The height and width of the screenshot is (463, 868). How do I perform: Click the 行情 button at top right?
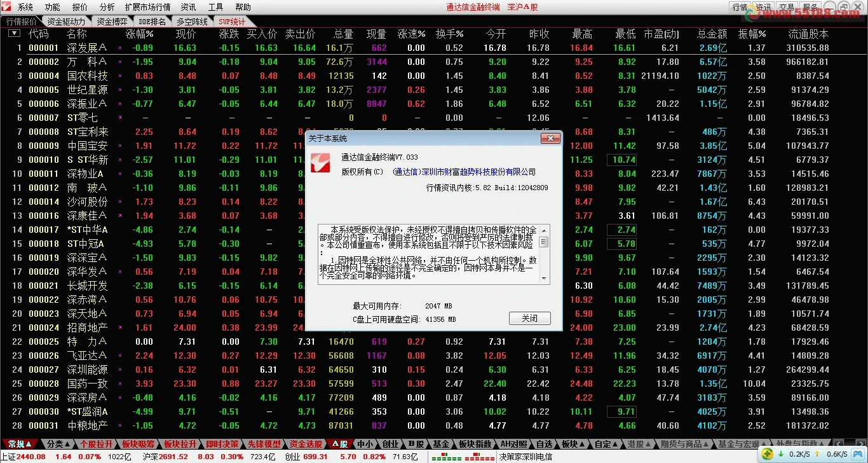pyautogui.click(x=740, y=7)
